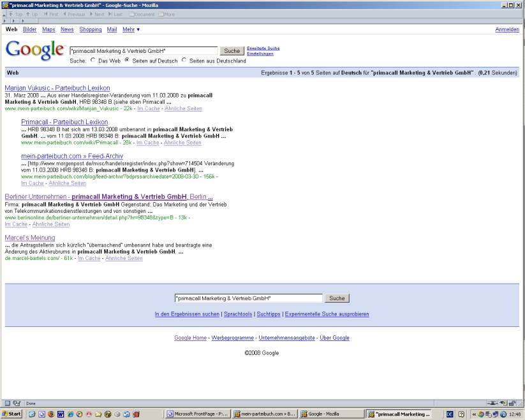The image size is (525, 420).
Task: Focus the bottom search input field
Action: point(248,298)
